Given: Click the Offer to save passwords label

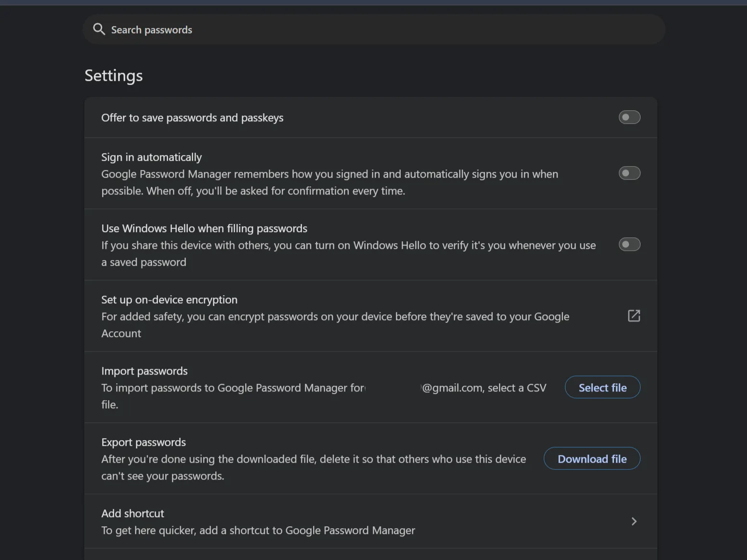Looking at the screenshot, I should click(x=192, y=118).
